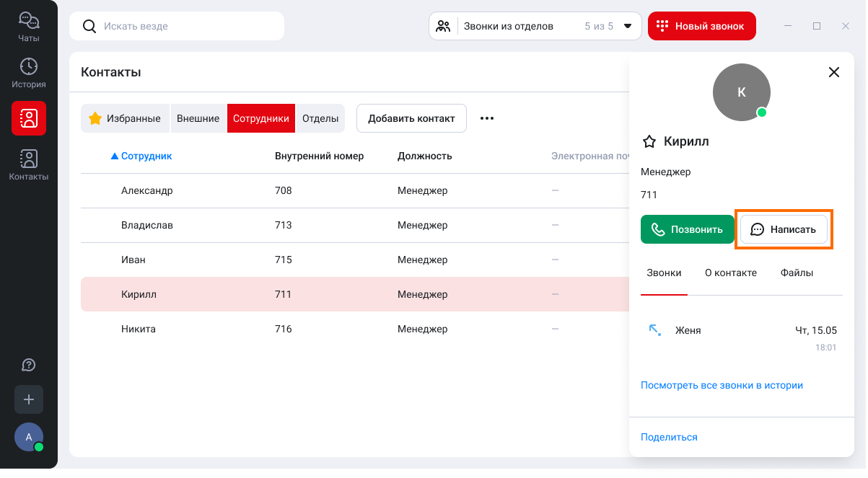Open Посмотреть все звонки в истории link

[722, 385]
